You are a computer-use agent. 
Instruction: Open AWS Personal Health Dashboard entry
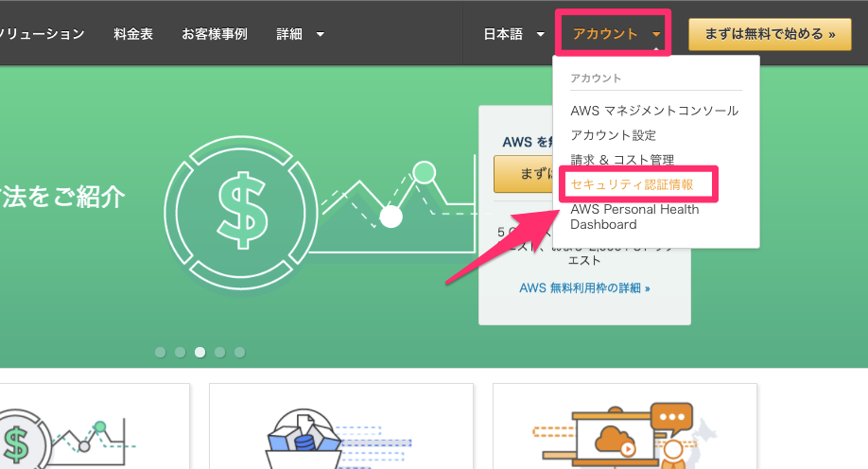634,217
